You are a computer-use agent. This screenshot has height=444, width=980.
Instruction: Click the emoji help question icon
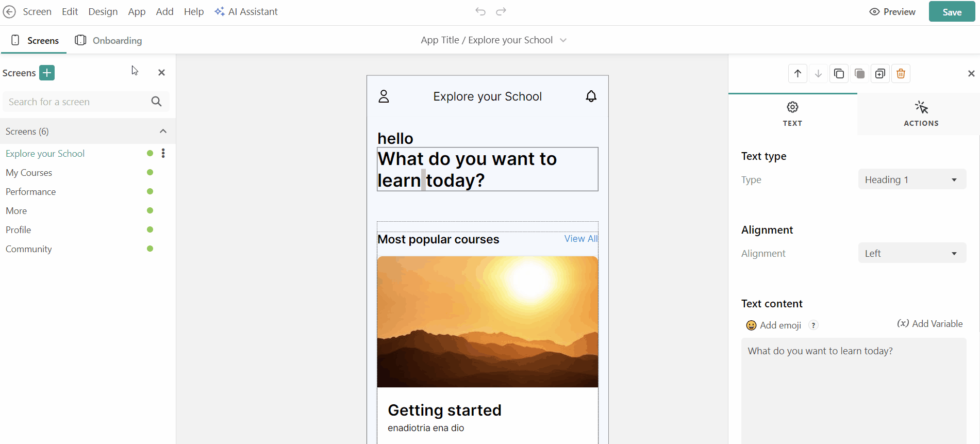click(x=813, y=325)
